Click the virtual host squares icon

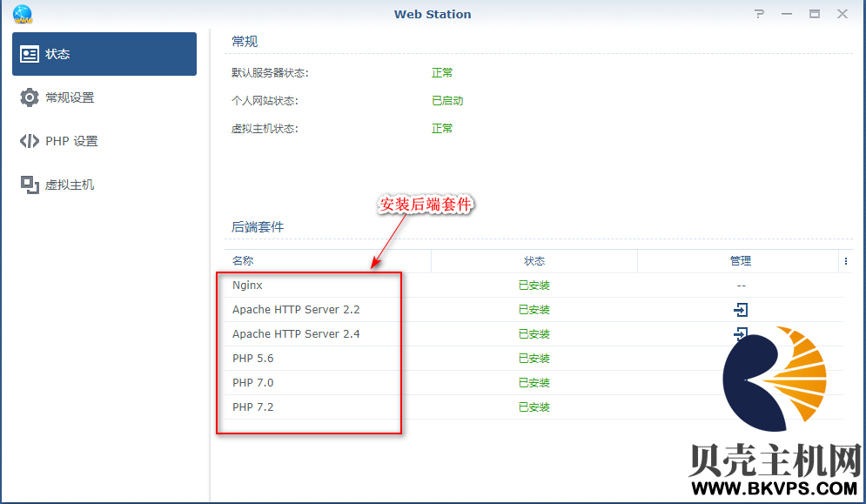point(30,185)
